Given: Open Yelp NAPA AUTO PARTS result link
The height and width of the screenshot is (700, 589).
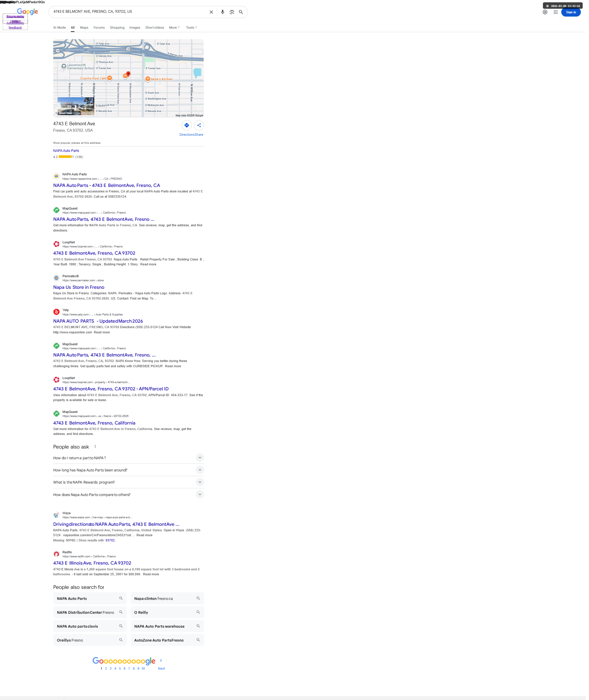Looking at the screenshot, I should click(x=98, y=321).
